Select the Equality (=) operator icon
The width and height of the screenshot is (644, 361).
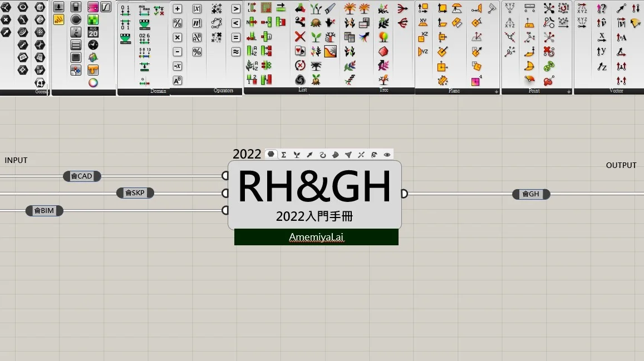pyautogui.click(x=236, y=37)
